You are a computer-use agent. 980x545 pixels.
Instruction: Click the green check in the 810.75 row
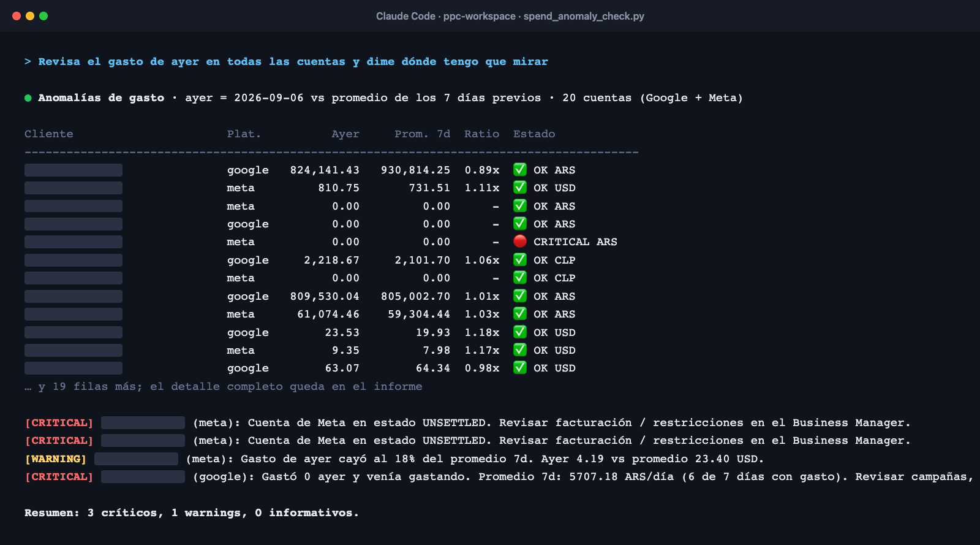pyautogui.click(x=520, y=188)
